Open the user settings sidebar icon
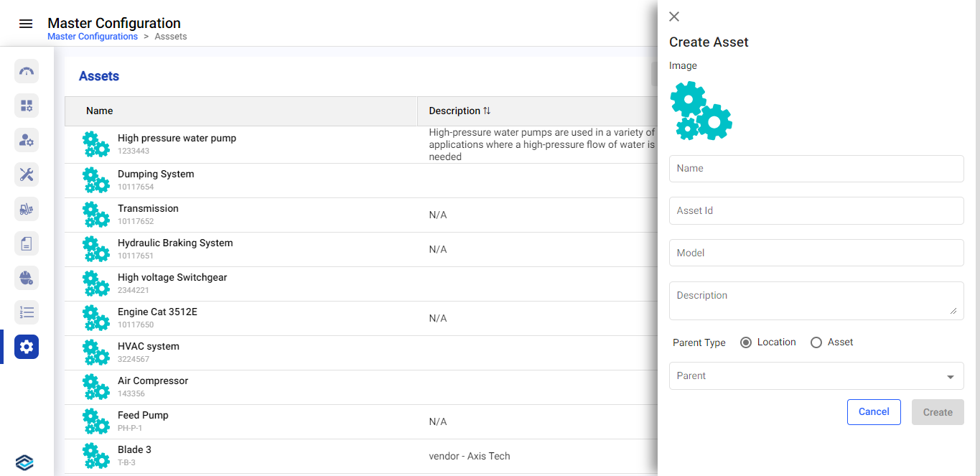 27,140
